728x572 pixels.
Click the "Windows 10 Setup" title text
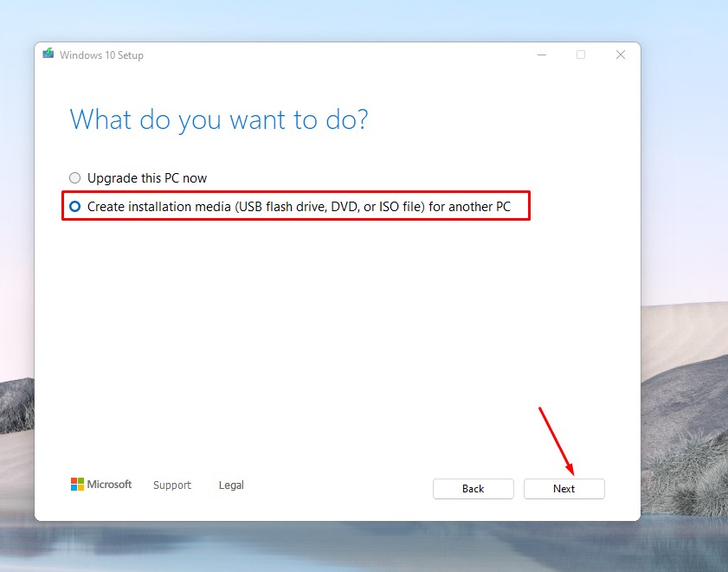(101, 55)
